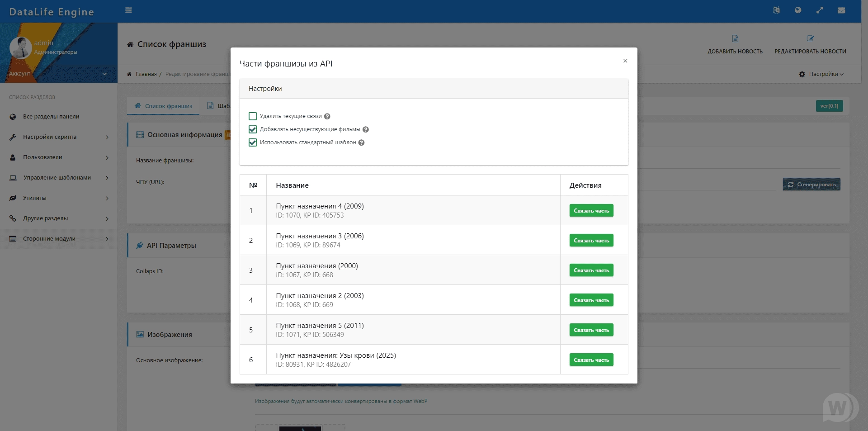Enable the 'Удалить текущие связи' checkbox
The image size is (868, 431).
[x=253, y=117]
